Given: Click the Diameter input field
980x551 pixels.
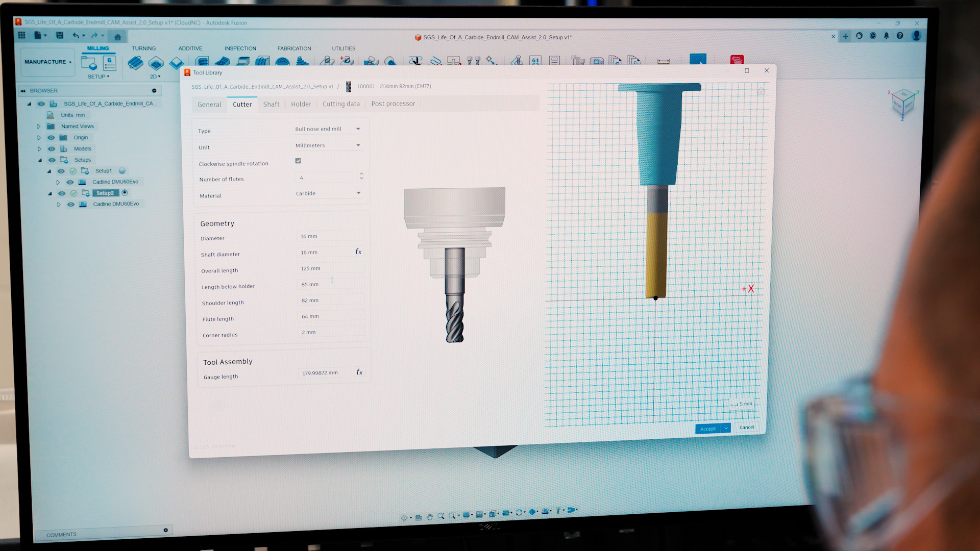Looking at the screenshot, I should tap(330, 236).
